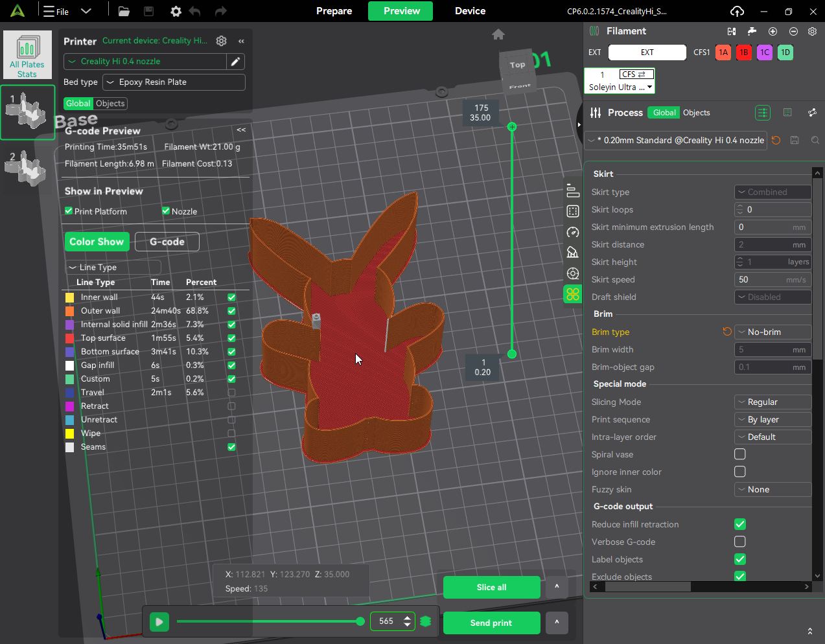This screenshot has width=825, height=644.
Task: Switch to the Prepare tab
Action: (x=334, y=11)
